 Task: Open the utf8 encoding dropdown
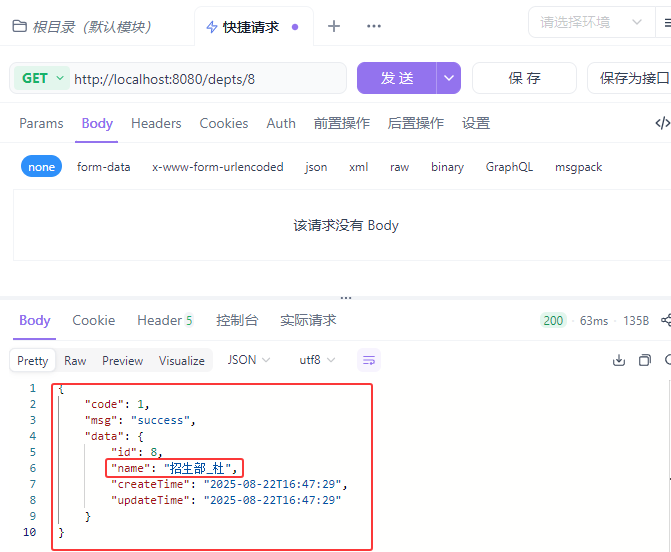[x=317, y=360]
